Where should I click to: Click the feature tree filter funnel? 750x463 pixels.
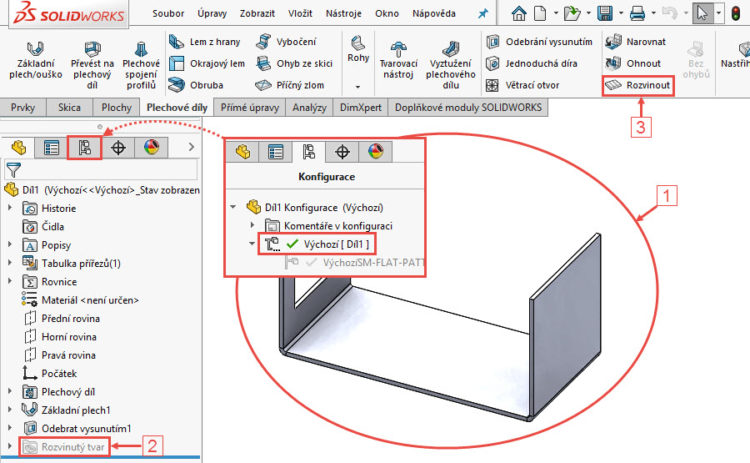click(13, 170)
